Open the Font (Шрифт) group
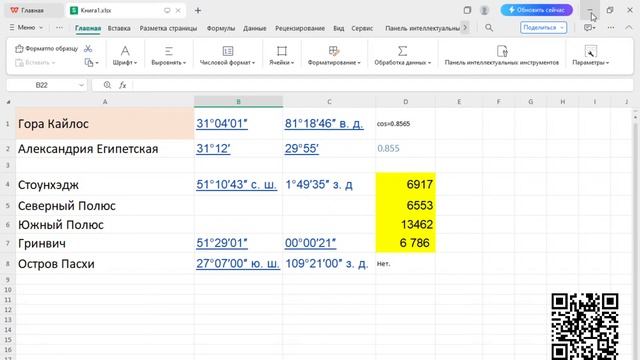This screenshot has height=360, width=640. point(125,55)
